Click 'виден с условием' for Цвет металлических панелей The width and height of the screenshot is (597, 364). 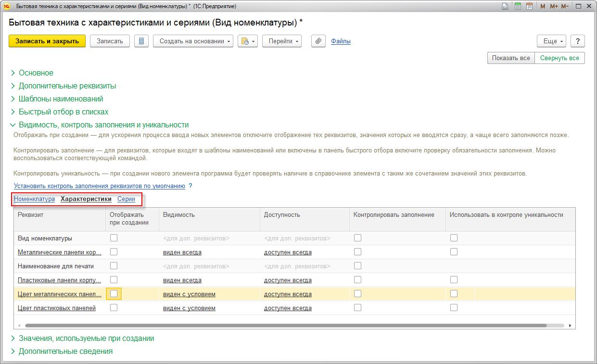tap(189, 294)
